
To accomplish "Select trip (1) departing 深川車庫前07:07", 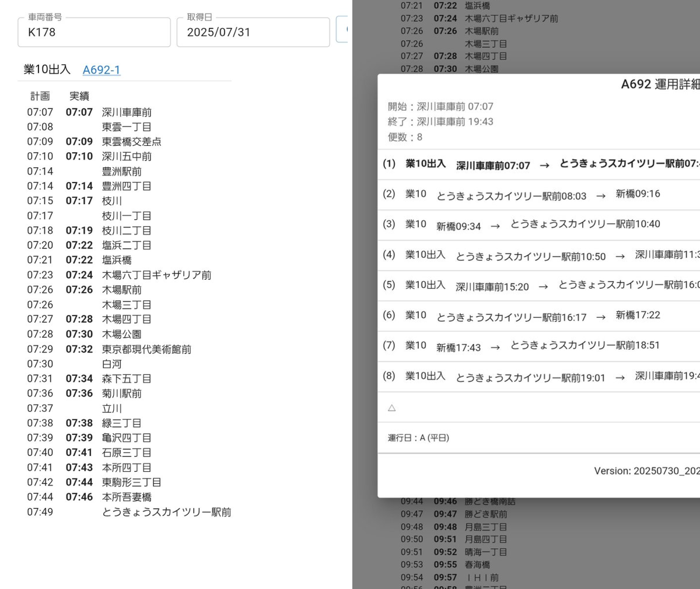I will (539, 164).
